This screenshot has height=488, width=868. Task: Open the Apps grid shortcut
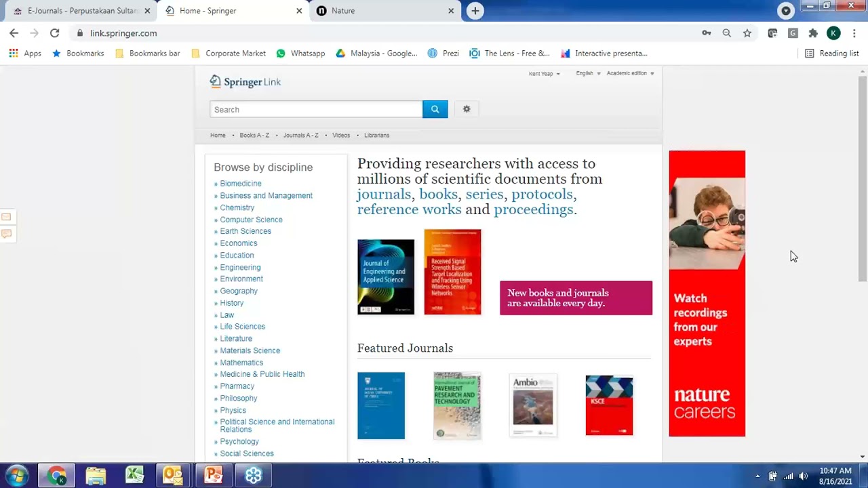click(25, 54)
